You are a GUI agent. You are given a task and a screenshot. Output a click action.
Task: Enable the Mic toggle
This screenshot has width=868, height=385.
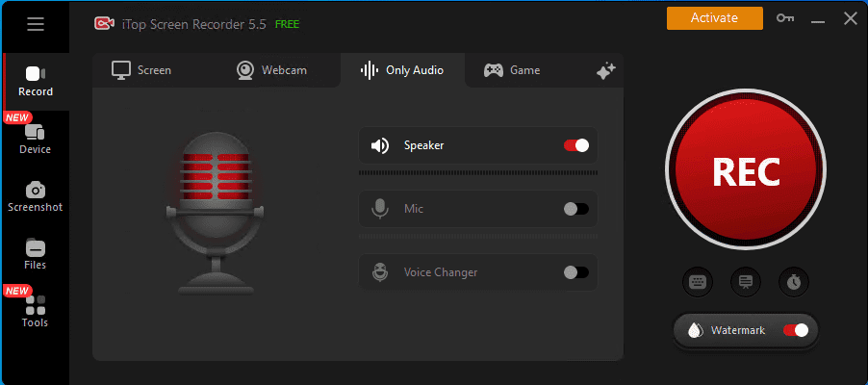(576, 209)
